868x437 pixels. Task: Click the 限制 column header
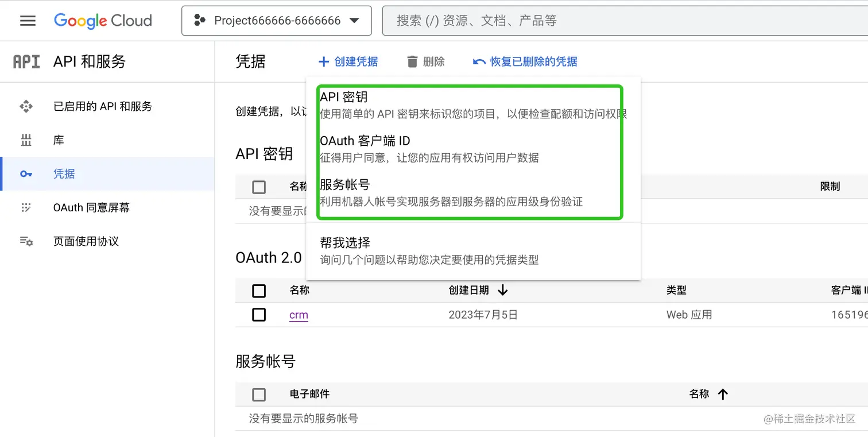tap(830, 186)
